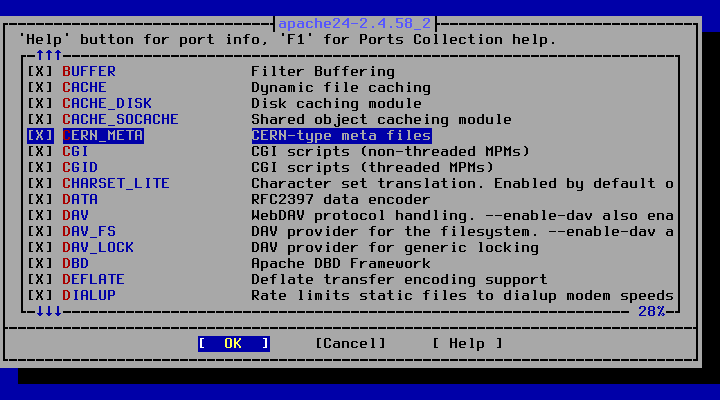Confirm with the OK button
This screenshot has height=400, width=720.
tap(234, 344)
